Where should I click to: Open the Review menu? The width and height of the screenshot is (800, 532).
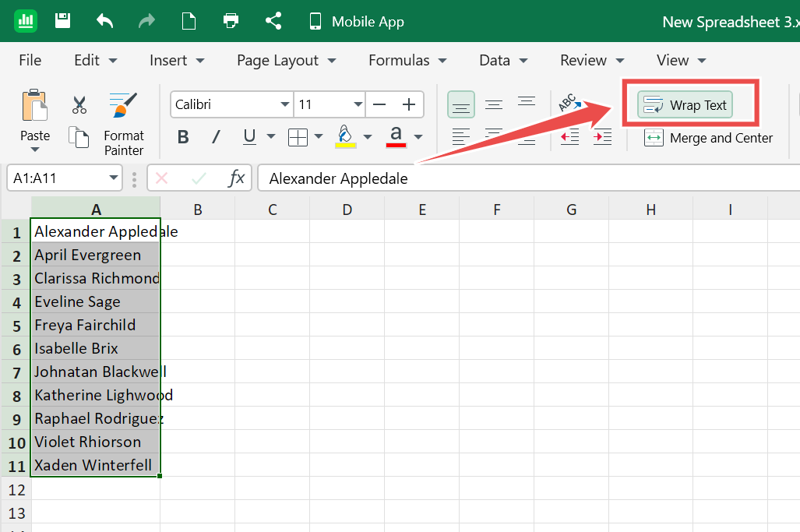592,60
